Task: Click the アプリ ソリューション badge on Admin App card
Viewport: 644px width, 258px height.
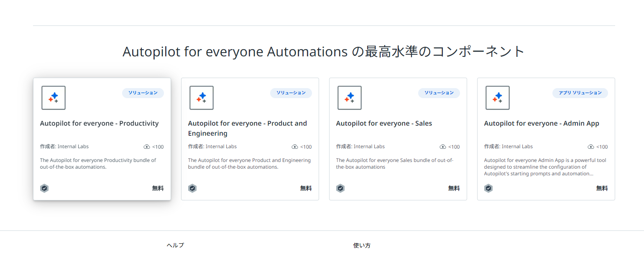Action: pyautogui.click(x=580, y=93)
